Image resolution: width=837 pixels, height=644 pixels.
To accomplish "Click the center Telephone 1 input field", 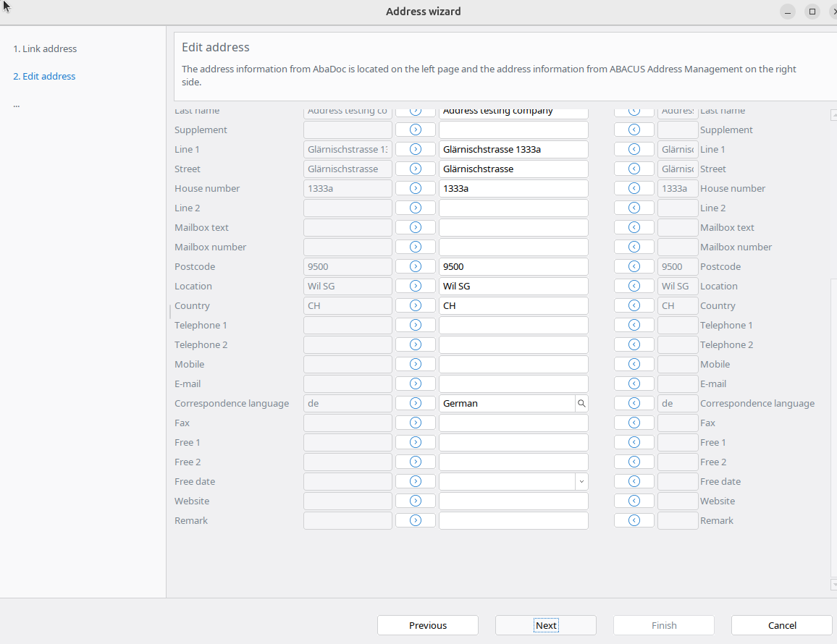I will click(513, 325).
